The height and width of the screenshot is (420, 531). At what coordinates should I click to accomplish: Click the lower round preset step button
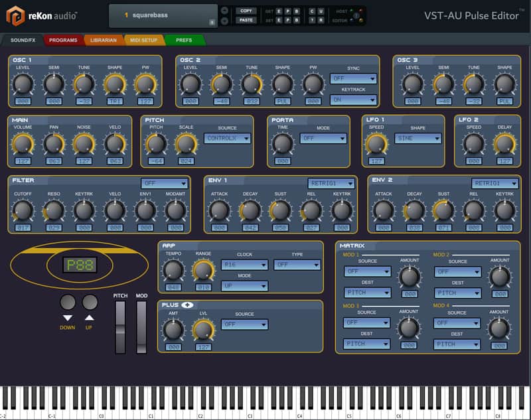coord(224,21)
